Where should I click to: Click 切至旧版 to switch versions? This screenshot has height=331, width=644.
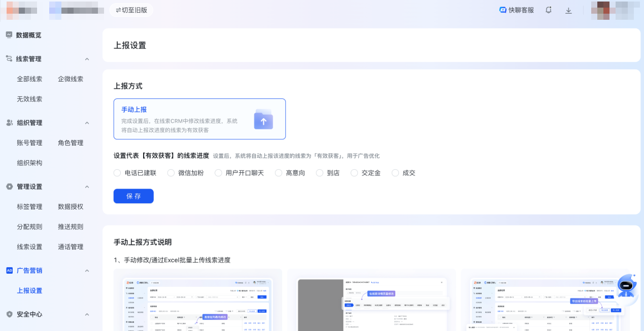[x=131, y=9]
